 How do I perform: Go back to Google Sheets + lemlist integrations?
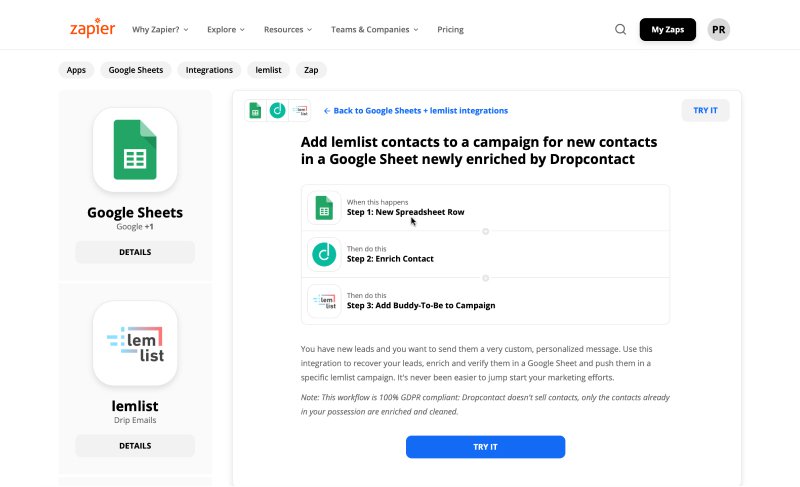[416, 111]
